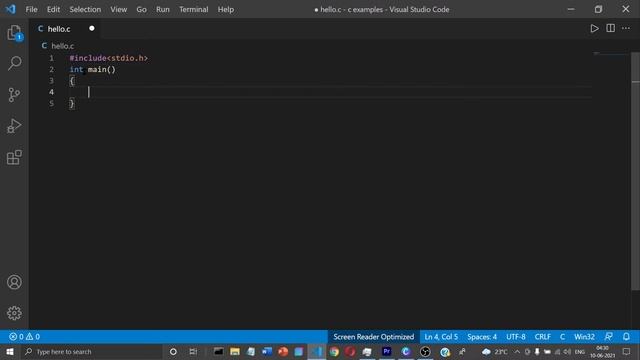This screenshot has width=640, height=360.
Task: Click hello.c in the breadcrumb
Action: tap(62, 46)
